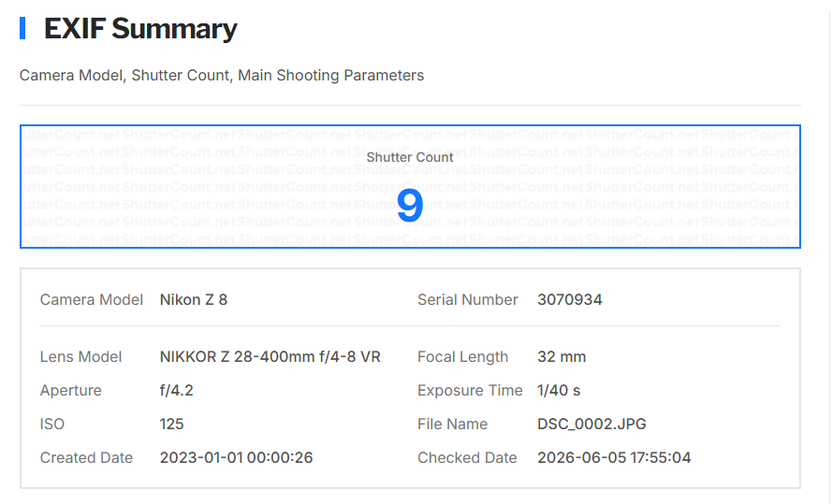Select exposure time '1/40 s'
Viewport: 832px width, 504px height.
tap(559, 391)
